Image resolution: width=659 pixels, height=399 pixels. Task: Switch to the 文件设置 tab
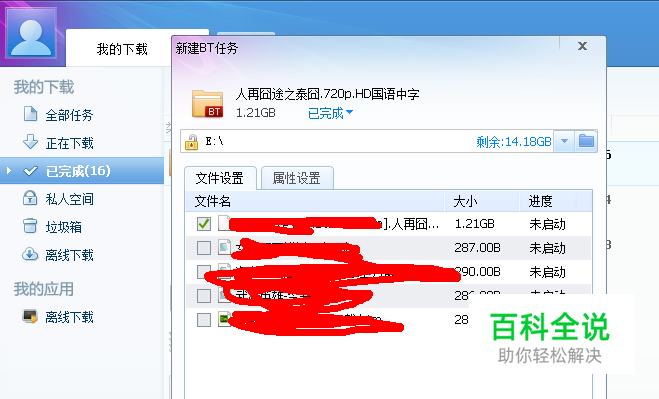click(x=220, y=178)
